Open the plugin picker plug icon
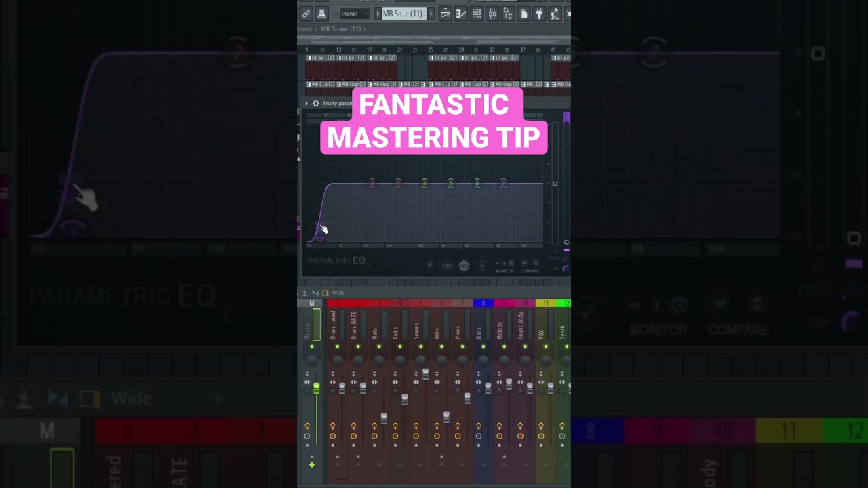This screenshot has height=488, width=868. click(x=539, y=14)
